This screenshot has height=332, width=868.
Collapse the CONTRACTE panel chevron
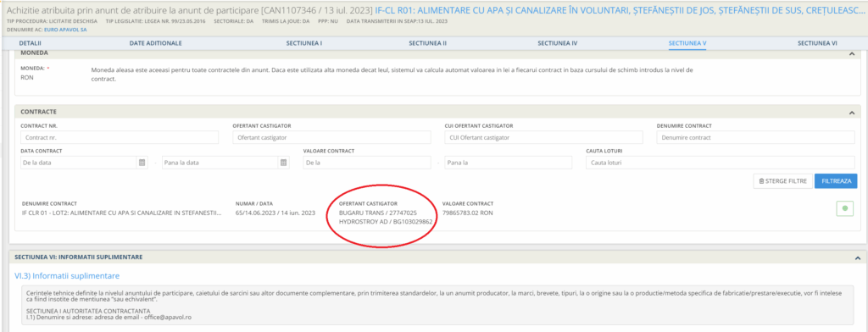coord(851,113)
